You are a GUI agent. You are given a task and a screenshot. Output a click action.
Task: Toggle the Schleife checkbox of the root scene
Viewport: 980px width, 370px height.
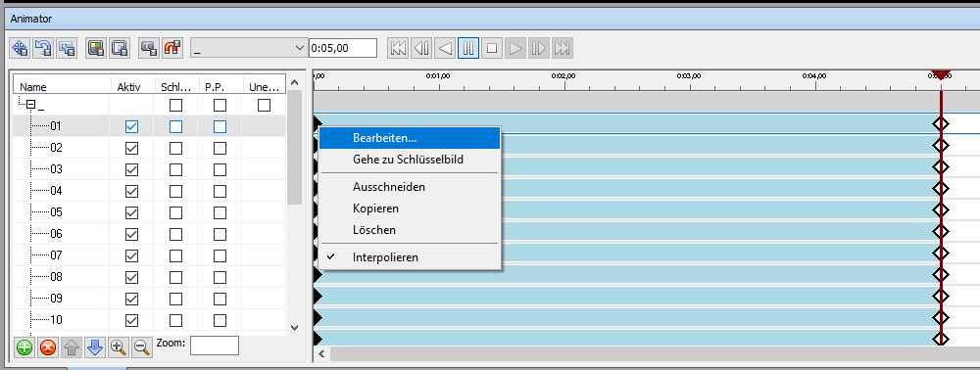point(175,106)
